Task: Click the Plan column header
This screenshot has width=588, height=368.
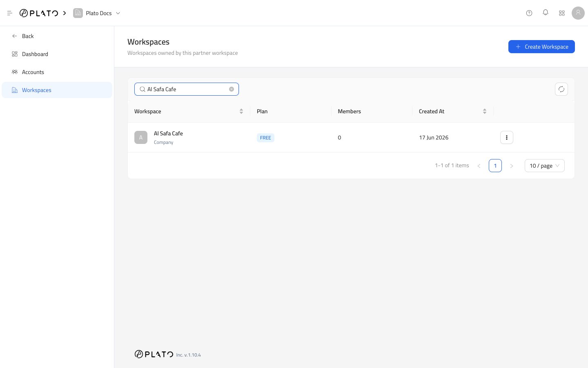Action: coord(262,111)
